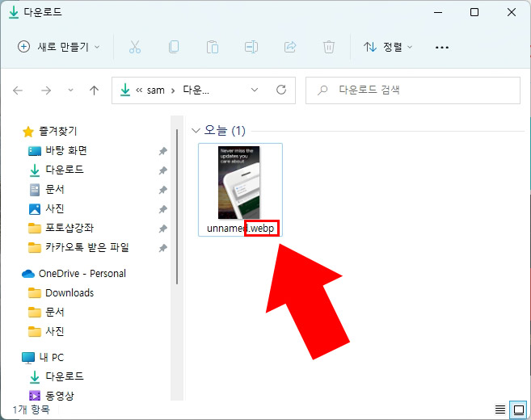The width and height of the screenshot is (531, 420).
Task: Open the 정렬 (Sort) dropdown
Action: tap(388, 47)
